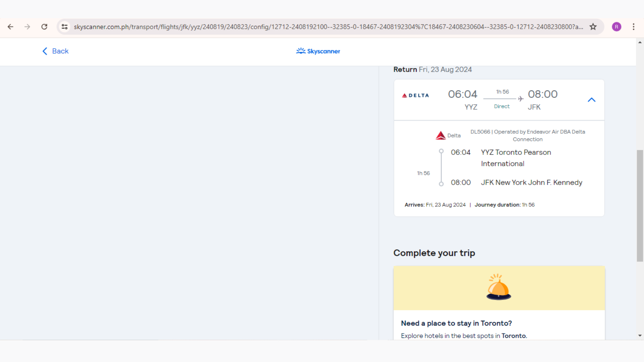Image resolution: width=644 pixels, height=362 pixels.
Task: Click the red Delta triangle icon in details
Action: pos(440,135)
